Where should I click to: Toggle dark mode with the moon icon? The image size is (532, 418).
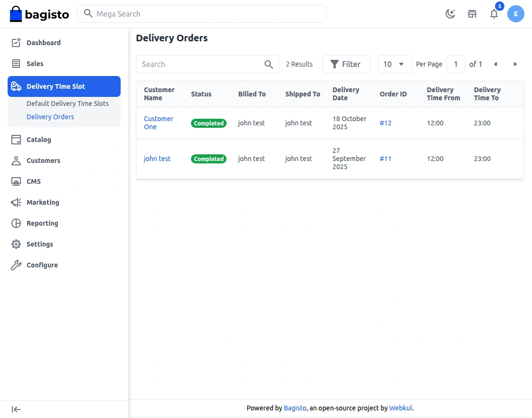(450, 14)
